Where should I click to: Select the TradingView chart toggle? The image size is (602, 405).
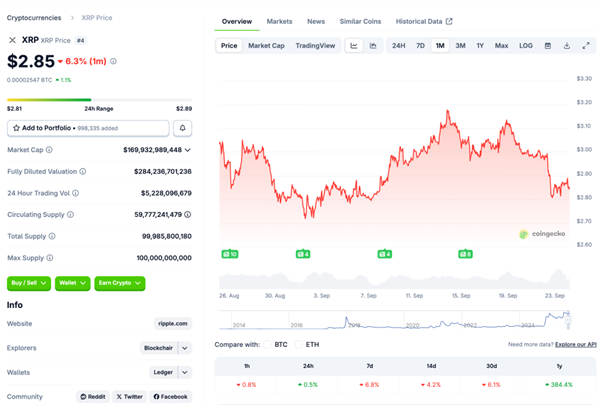pyautogui.click(x=315, y=46)
